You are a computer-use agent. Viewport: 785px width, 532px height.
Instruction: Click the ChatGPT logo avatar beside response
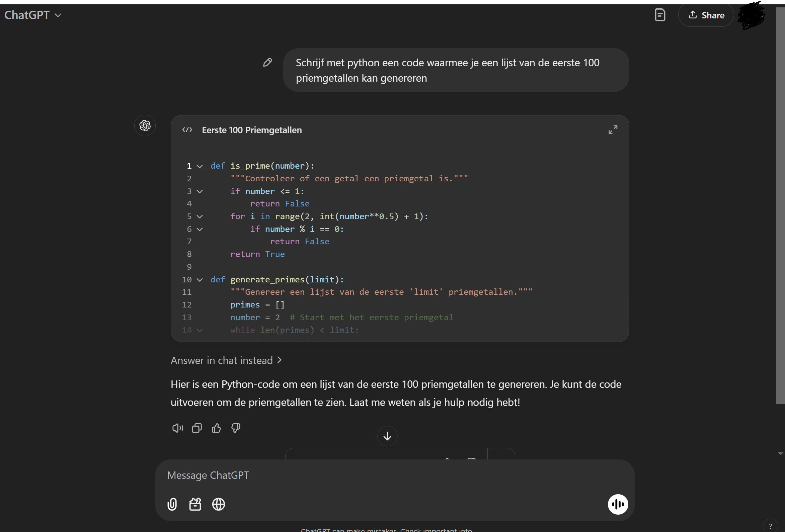pos(145,125)
